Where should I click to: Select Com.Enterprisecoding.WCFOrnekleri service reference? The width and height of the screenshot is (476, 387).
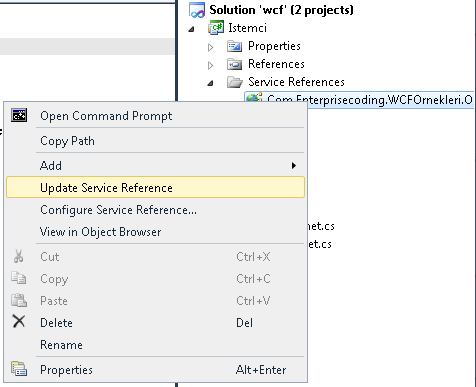click(x=370, y=100)
